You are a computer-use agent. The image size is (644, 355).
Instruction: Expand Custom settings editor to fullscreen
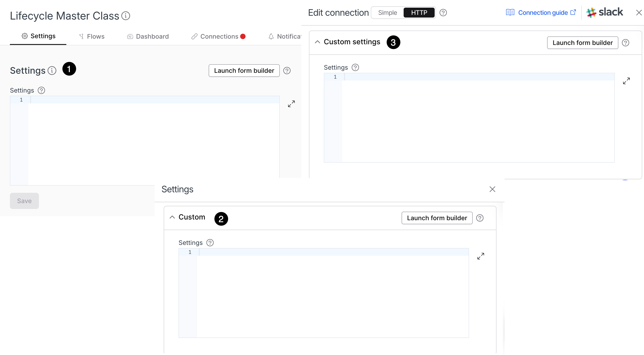tap(626, 81)
